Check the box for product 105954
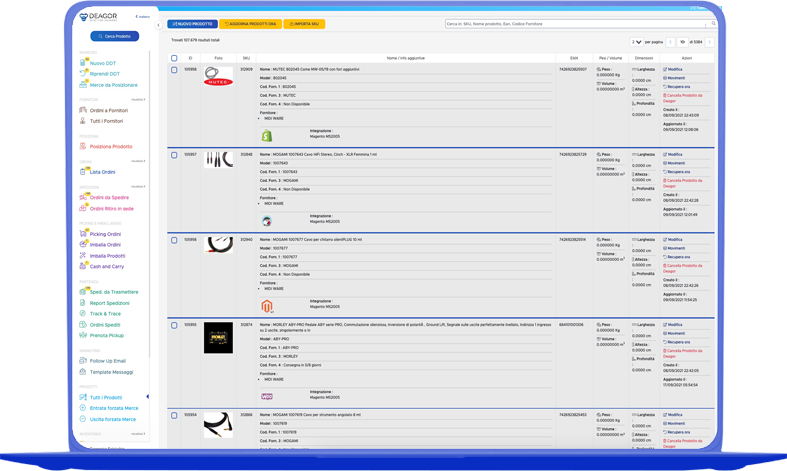 (x=174, y=415)
